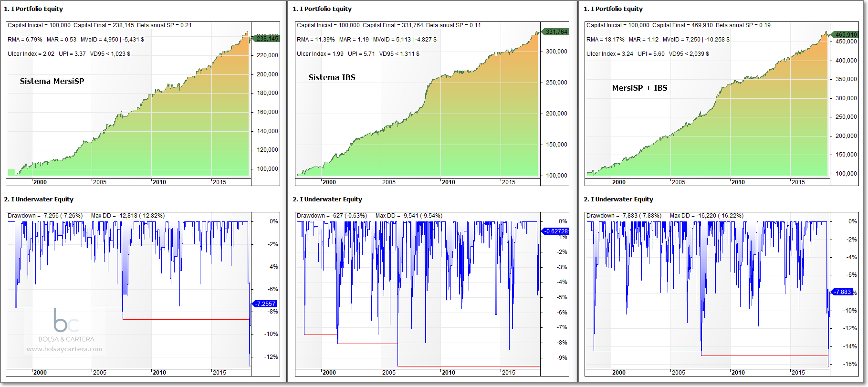Click the 'MAR = 0.53' value
The width and height of the screenshot is (868, 387).
click(x=62, y=40)
